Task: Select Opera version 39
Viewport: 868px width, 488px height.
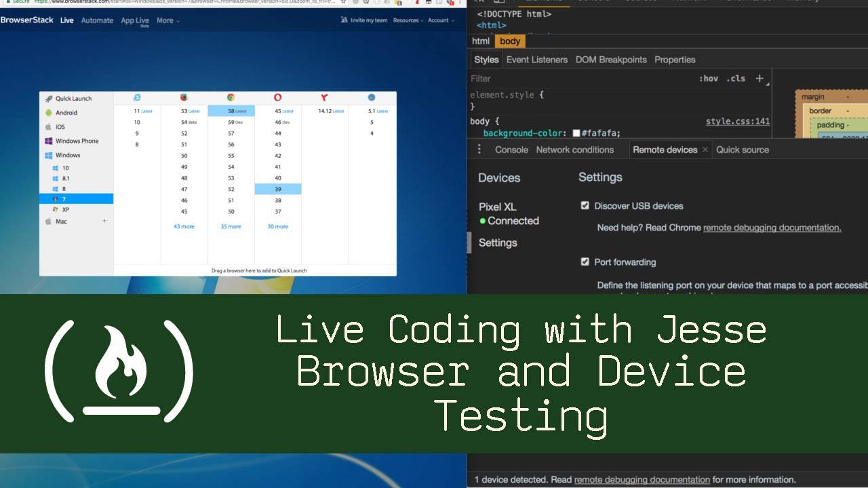Action: tap(278, 190)
